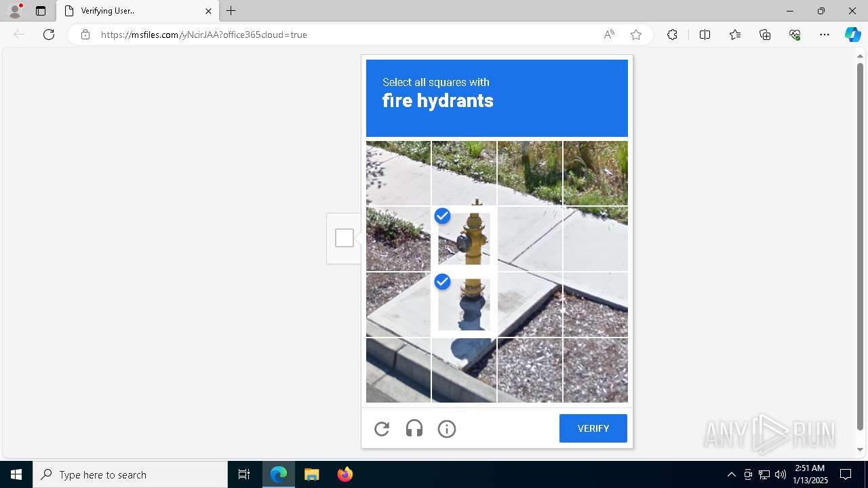Click the scrollbar down arrow
The height and width of the screenshot is (488, 868).
coord(860,450)
